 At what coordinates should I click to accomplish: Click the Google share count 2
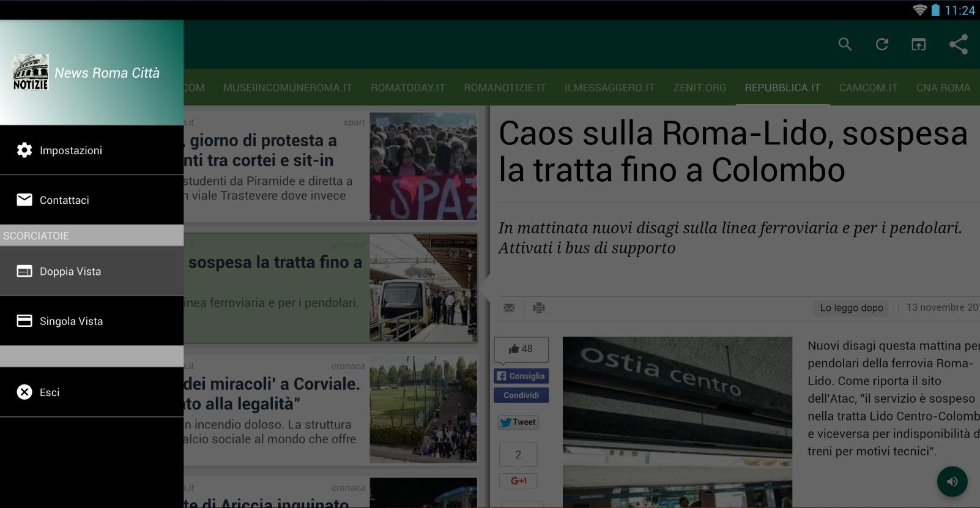(518, 455)
